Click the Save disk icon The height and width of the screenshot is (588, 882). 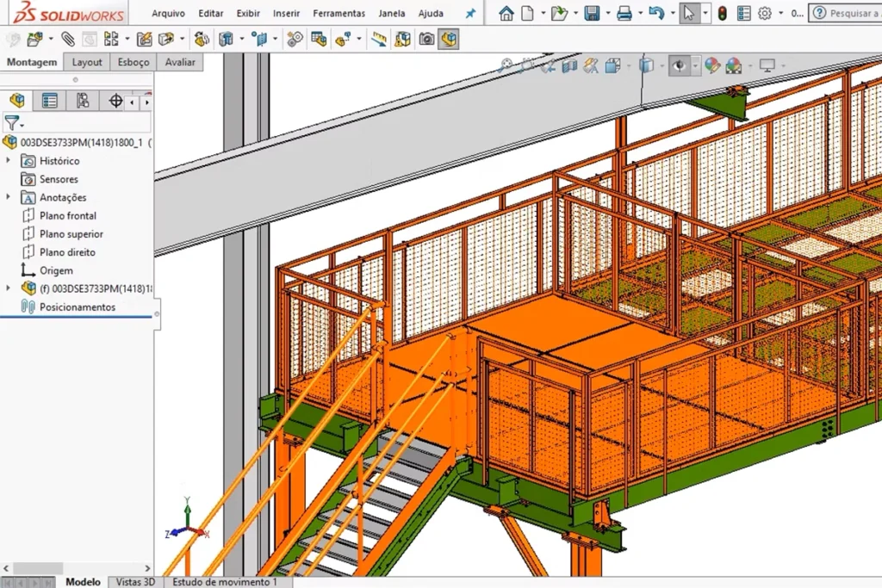click(592, 14)
